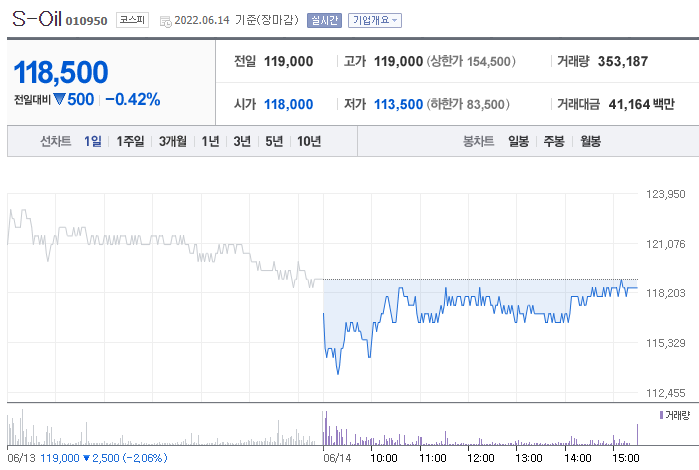Click the 118,203 y-axis label

pyautogui.click(x=666, y=293)
